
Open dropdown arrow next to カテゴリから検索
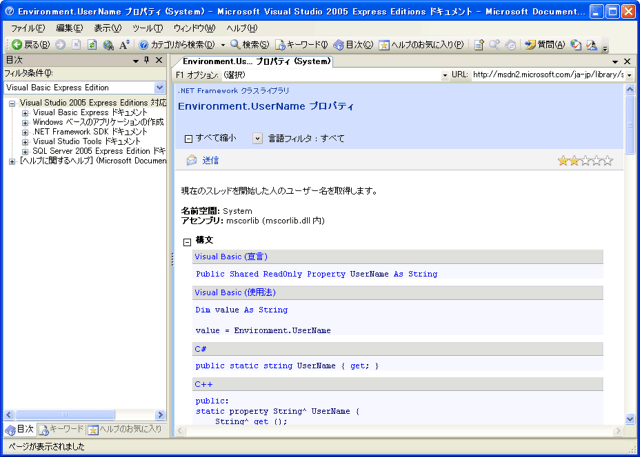223,44
